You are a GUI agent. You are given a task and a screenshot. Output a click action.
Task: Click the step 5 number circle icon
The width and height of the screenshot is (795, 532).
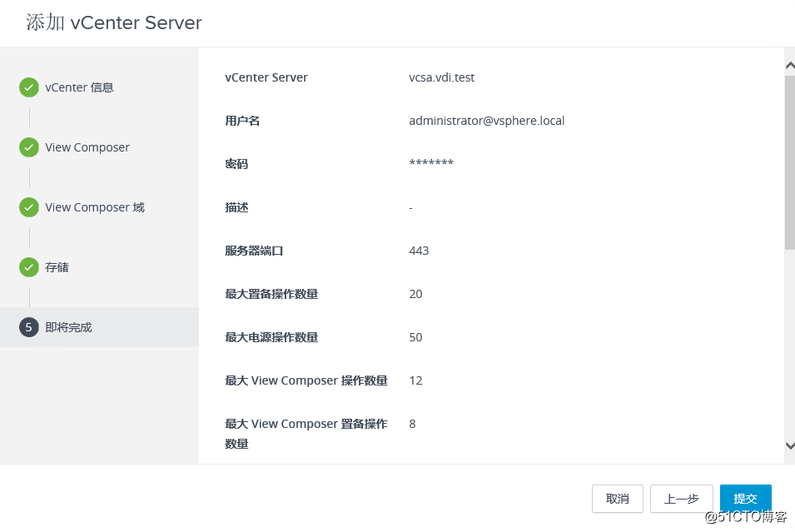coord(29,327)
